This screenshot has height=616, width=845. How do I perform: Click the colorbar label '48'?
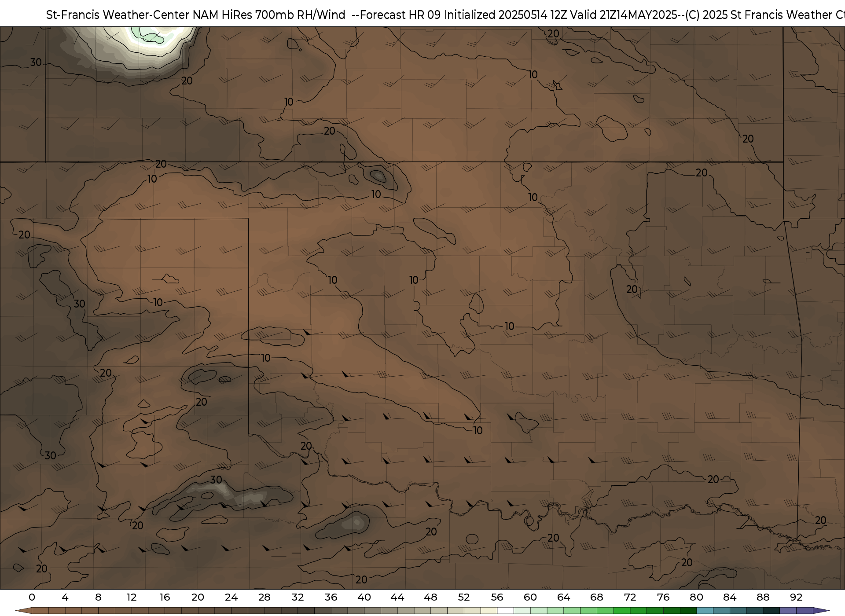(431, 597)
